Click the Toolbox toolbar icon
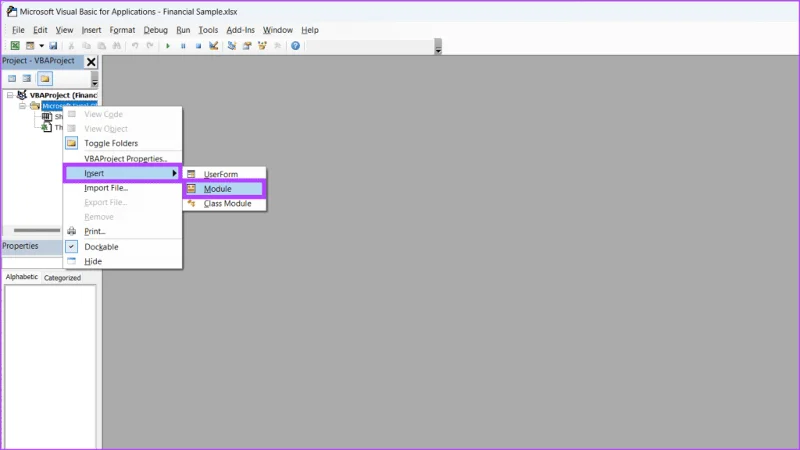Image resolution: width=800 pixels, height=450 pixels. click(278, 46)
